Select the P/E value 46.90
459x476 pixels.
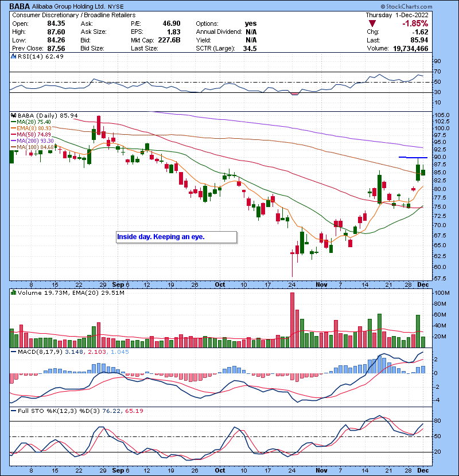click(172, 24)
